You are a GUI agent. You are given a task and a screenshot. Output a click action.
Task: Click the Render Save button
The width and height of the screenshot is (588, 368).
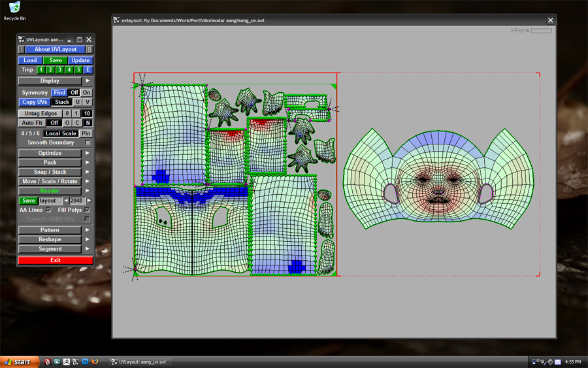tap(29, 201)
